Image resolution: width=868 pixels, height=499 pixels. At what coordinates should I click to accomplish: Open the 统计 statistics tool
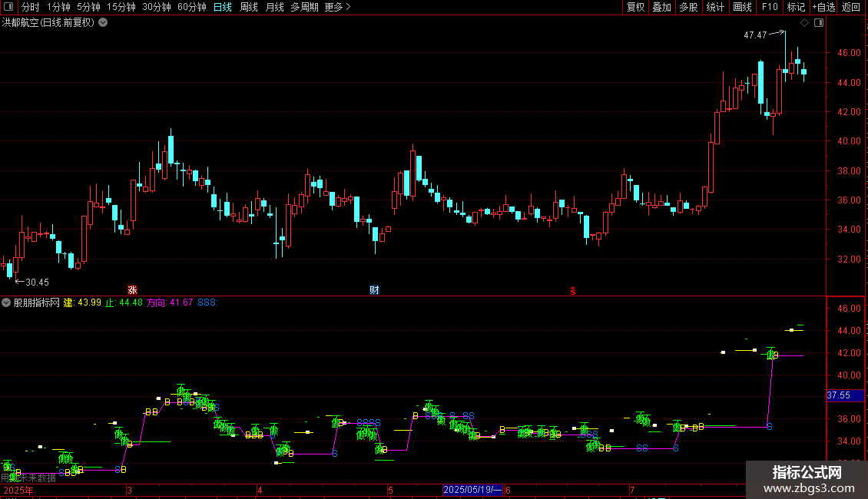715,7
